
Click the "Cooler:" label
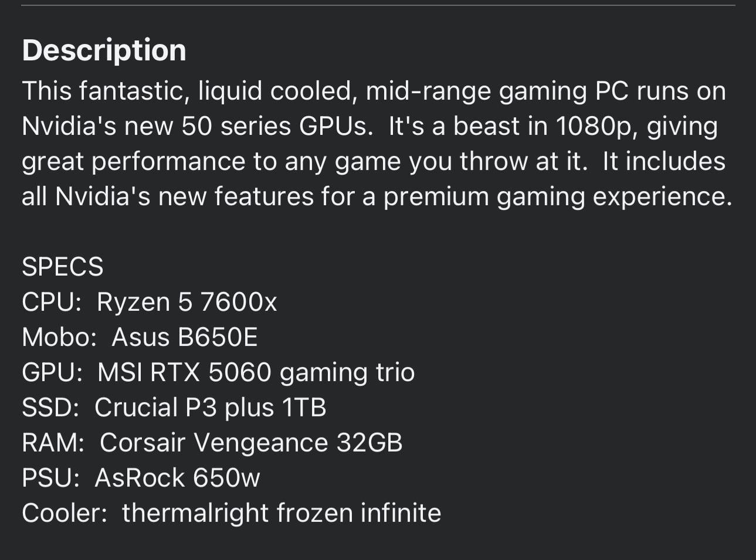(x=65, y=513)
